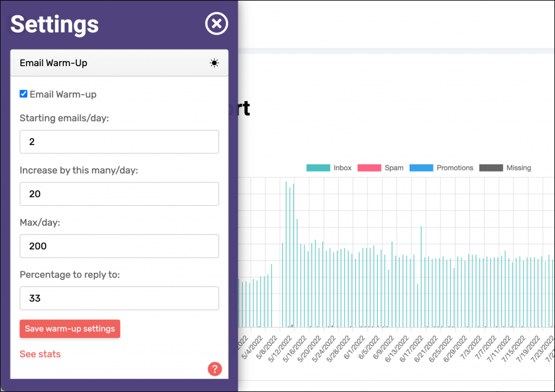Click inside the Increase by this many/day field

pos(119,194)
